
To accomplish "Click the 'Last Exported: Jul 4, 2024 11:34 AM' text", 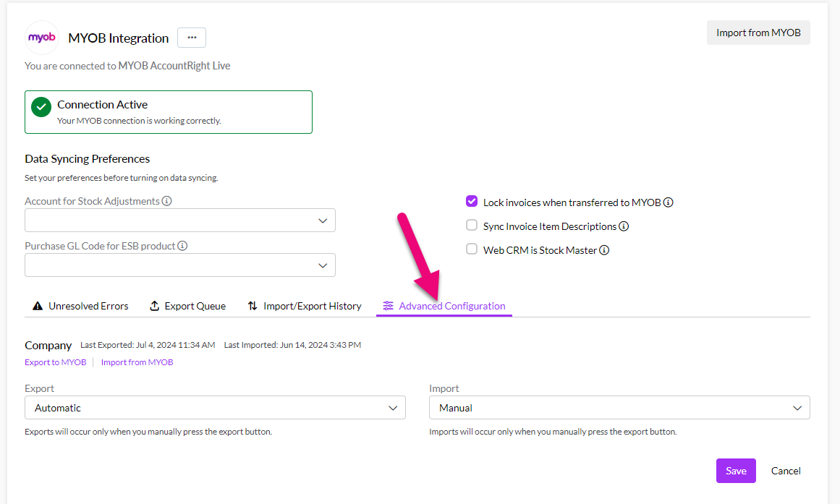I will (x=148, y=345).
